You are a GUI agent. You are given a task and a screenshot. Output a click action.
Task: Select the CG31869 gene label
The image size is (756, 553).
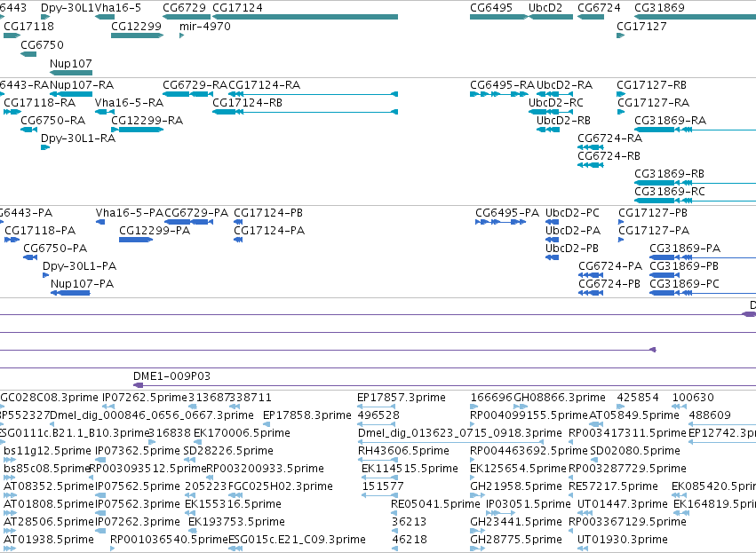pos(659,8)
